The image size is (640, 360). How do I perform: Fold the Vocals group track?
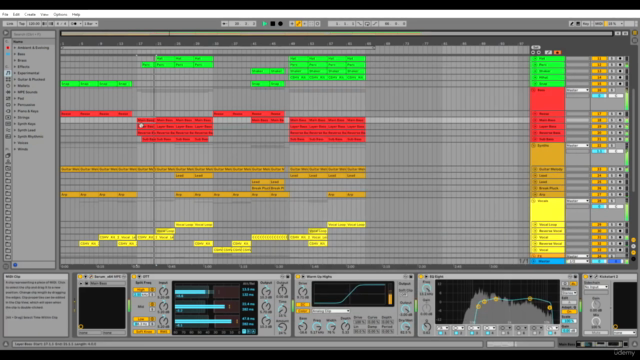[x=534, y=201]
